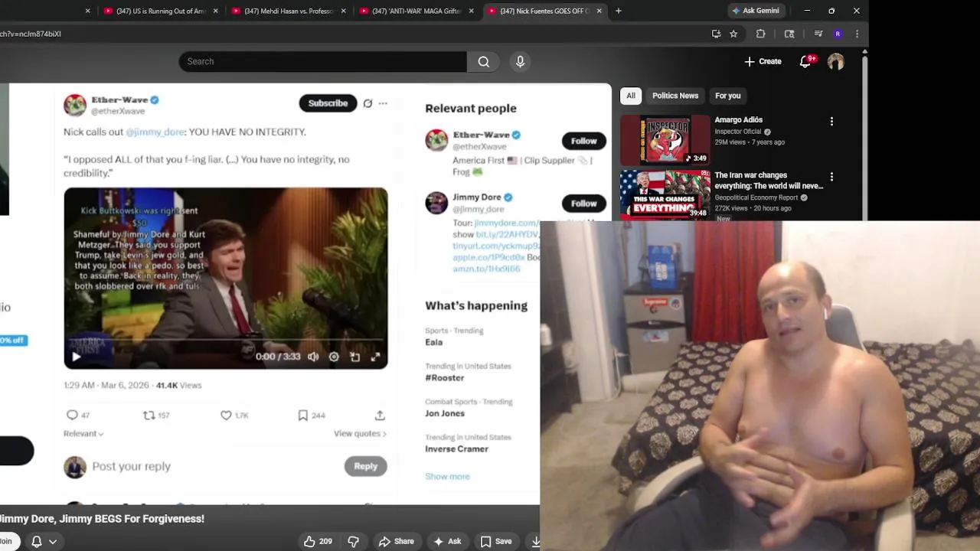Click the YouTube Ask button

[x=447, y=541]
